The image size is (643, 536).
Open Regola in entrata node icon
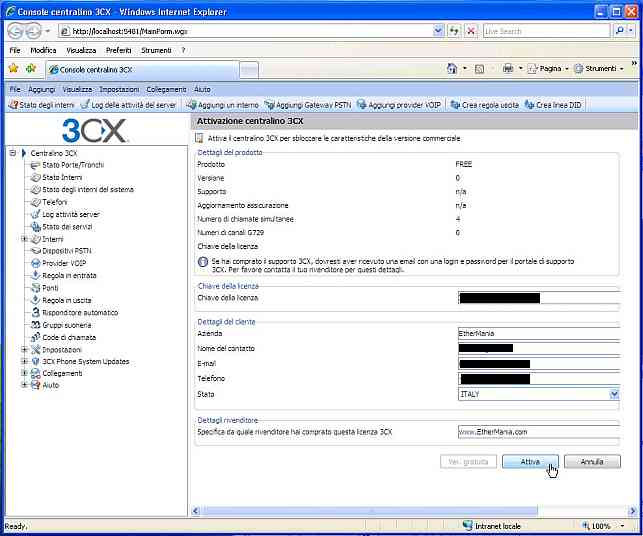pyautogui.click(x=36, y=275)
